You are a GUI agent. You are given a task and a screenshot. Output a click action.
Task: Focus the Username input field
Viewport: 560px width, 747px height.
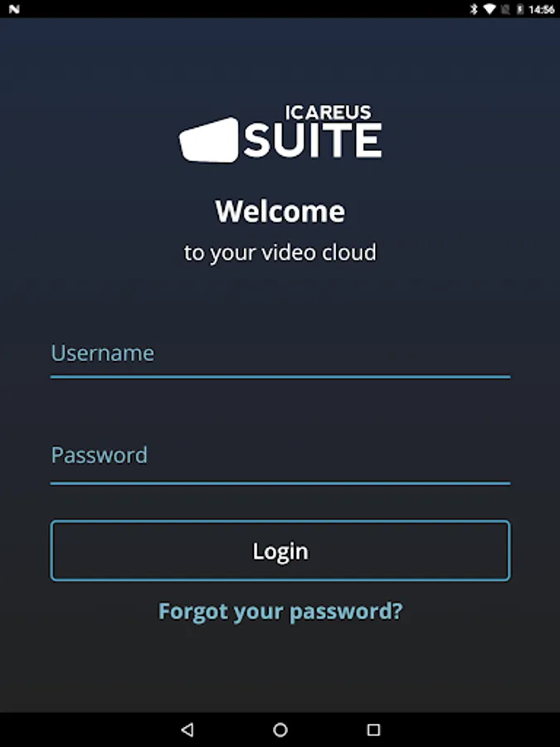click(x=280, y=354)
